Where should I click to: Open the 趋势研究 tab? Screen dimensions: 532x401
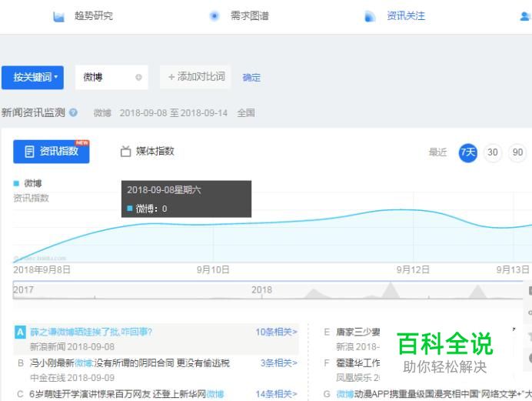coord(94,15)
